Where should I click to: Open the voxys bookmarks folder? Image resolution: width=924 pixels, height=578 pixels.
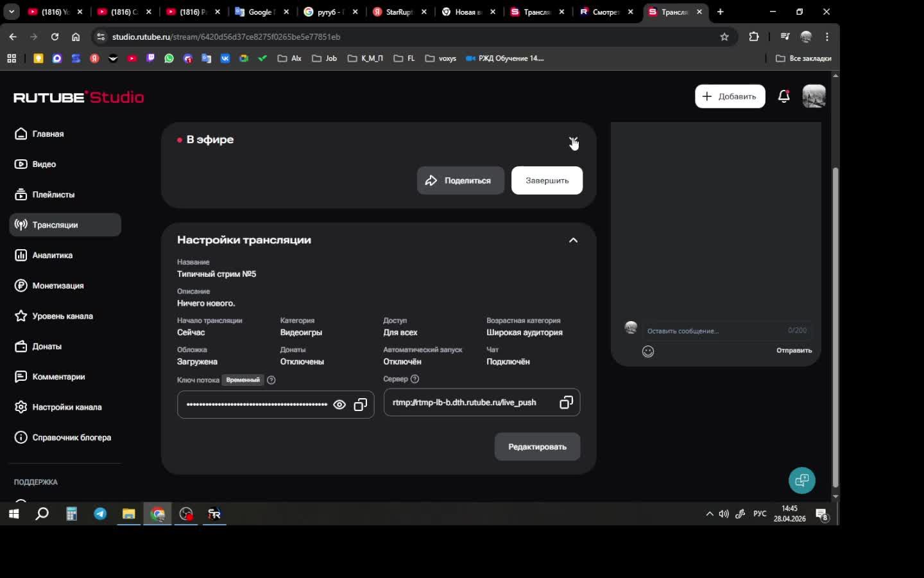pyautogui.click(x=441, y=58)
